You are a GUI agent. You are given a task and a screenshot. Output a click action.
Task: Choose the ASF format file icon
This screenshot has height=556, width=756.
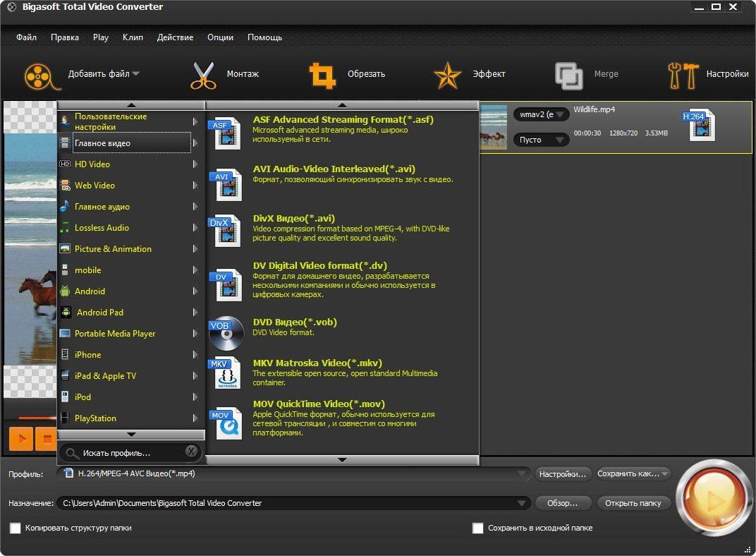click(x=225, y=133)
